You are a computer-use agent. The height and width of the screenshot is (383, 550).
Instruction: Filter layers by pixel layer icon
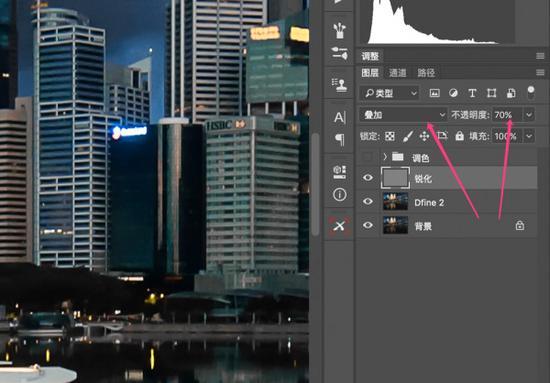tap(435, 93)
